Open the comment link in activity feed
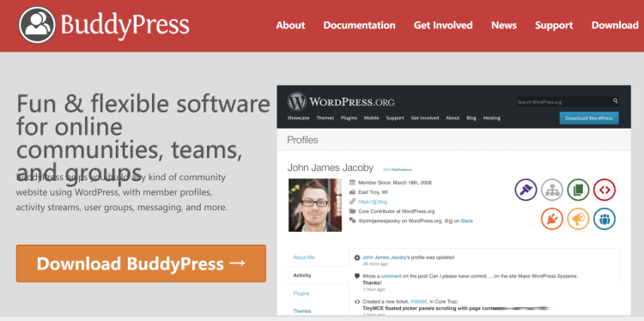The width and height of the screenshot is (644, 321). pyautogui.click(x=391, y=276)
